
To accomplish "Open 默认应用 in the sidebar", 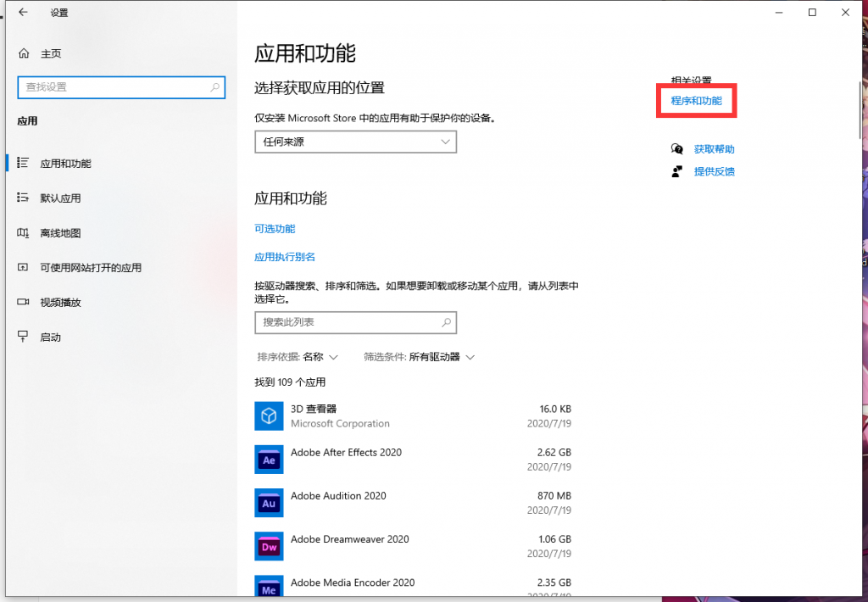I will (60, 198).
